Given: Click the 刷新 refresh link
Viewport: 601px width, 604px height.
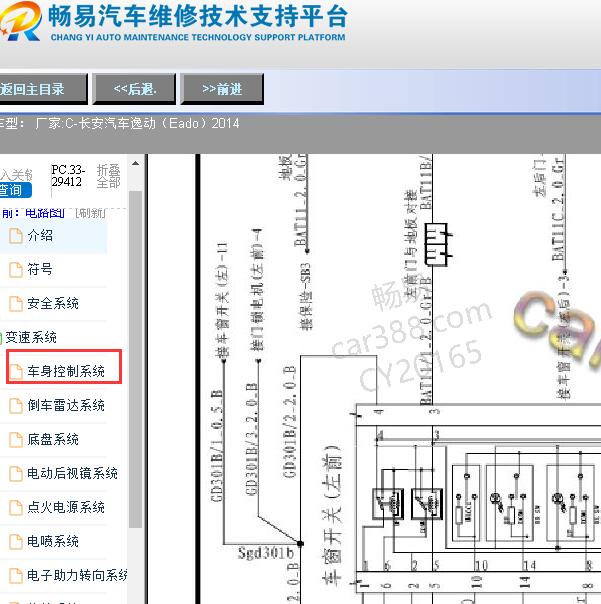Looking at the screenshot, I should (x=91, y=213).
